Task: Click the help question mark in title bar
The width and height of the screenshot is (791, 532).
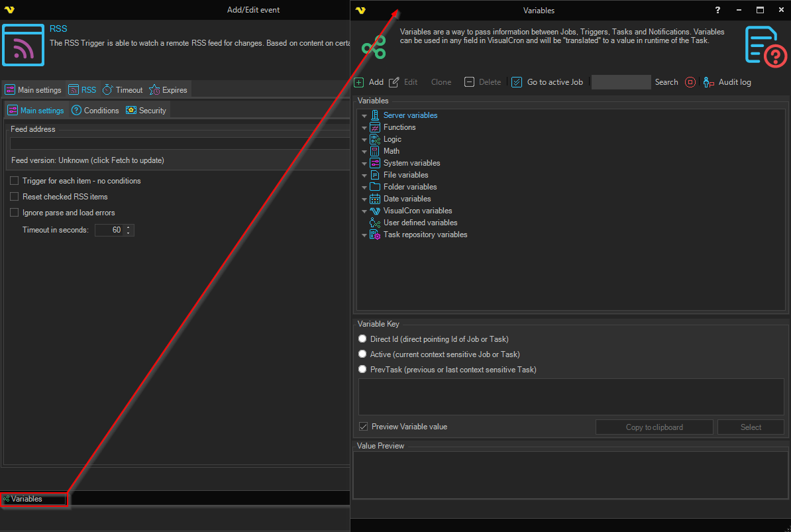Action: (x=717, y=11)
